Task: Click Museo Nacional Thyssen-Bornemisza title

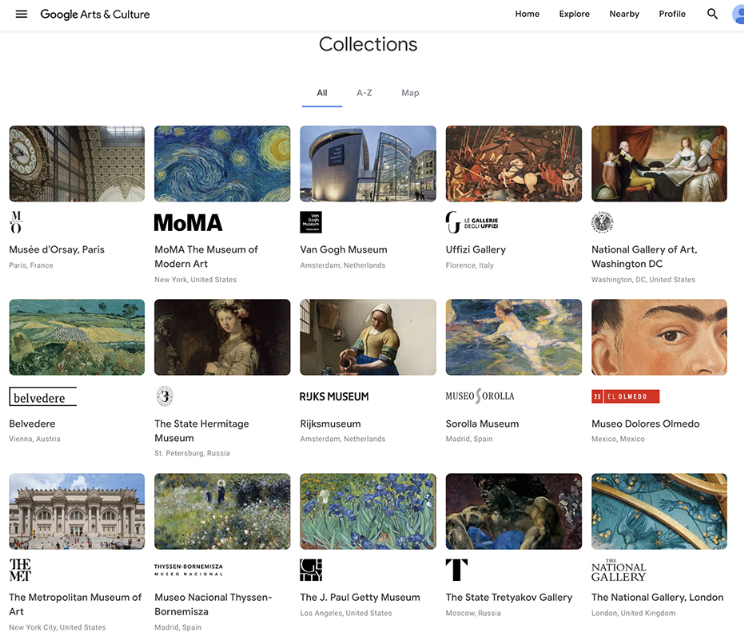Action: tap(213, 605)
